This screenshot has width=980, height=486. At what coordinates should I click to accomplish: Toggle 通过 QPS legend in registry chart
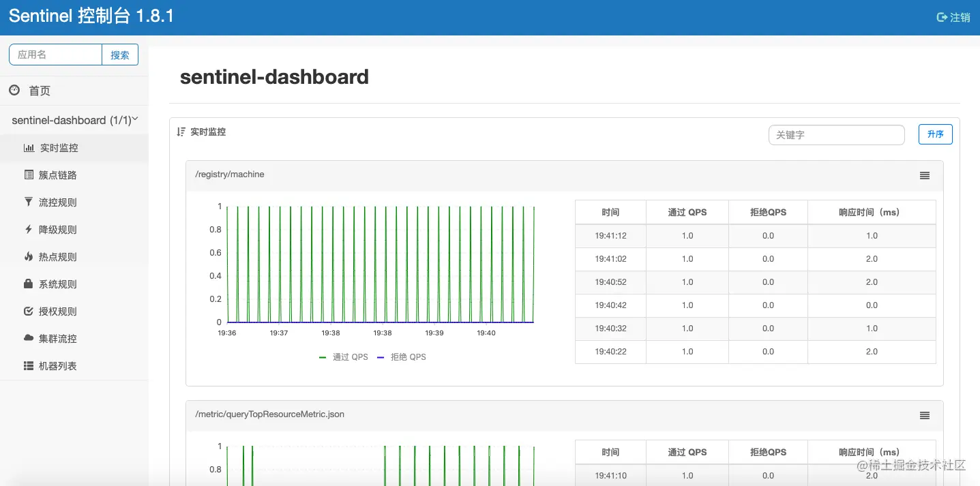pos(344,356)
